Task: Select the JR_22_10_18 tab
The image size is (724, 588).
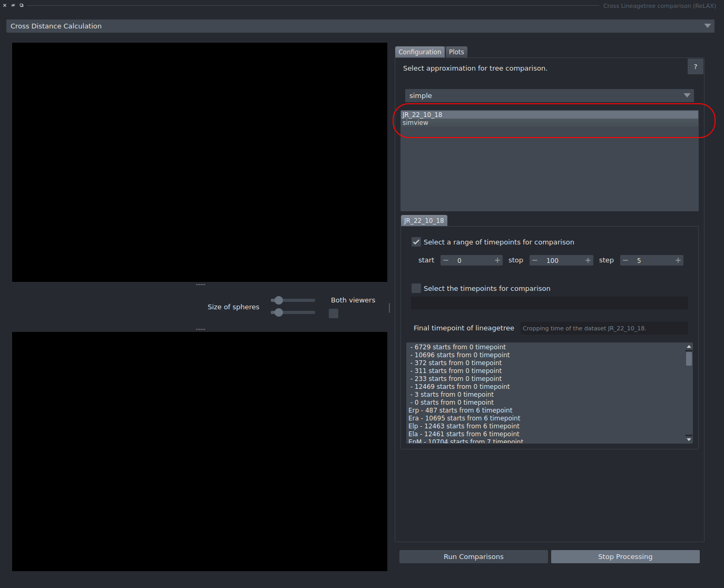Action: (x=424, y=220)
